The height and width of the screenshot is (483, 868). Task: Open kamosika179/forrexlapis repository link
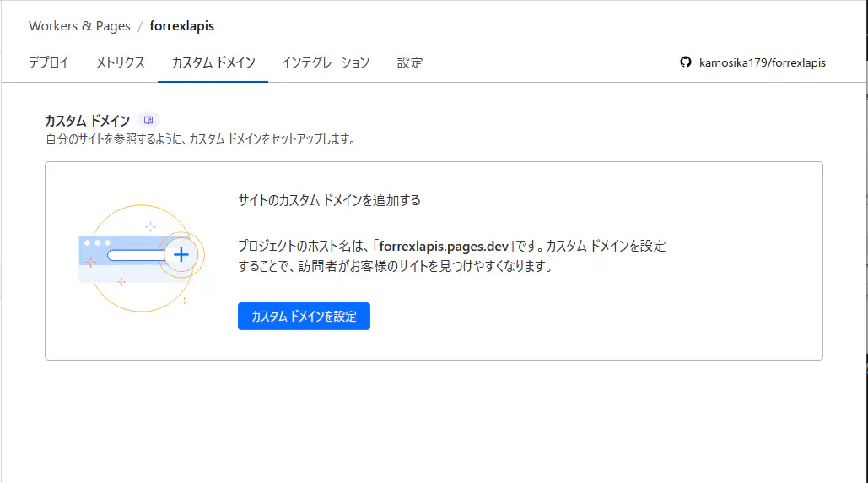pyautogui.click(x=762, y=62)
